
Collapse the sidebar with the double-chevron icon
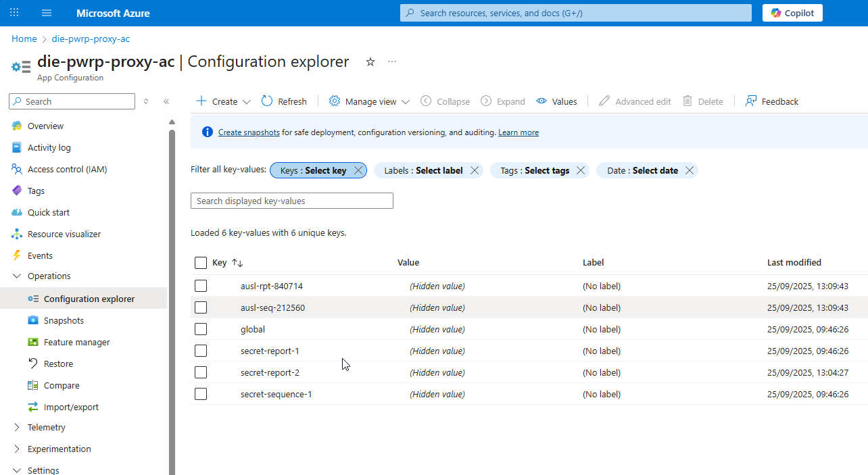(x=166, y=101)
